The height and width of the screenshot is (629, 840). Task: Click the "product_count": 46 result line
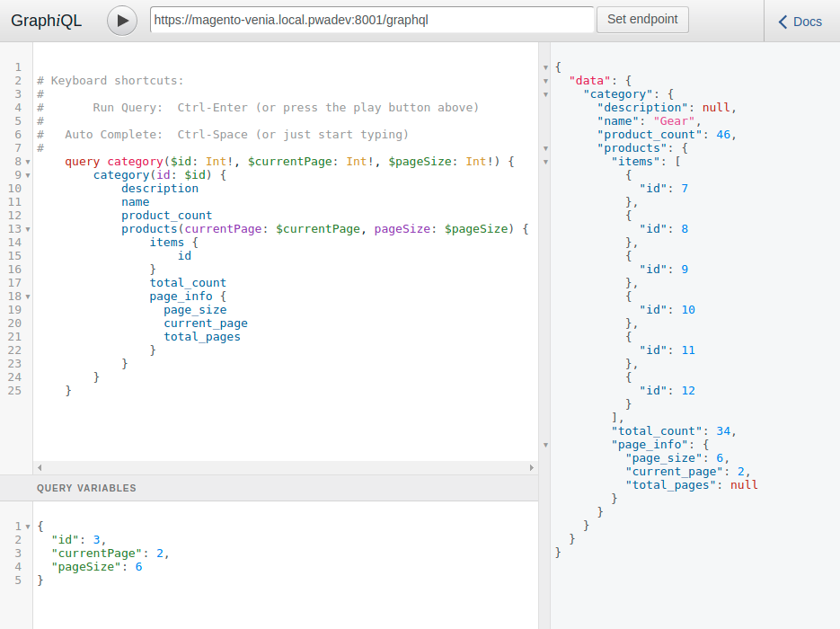[x=667, y=135]
